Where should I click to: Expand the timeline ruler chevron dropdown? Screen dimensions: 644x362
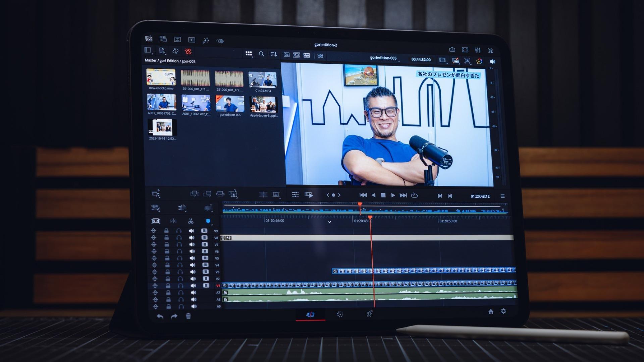329,222
